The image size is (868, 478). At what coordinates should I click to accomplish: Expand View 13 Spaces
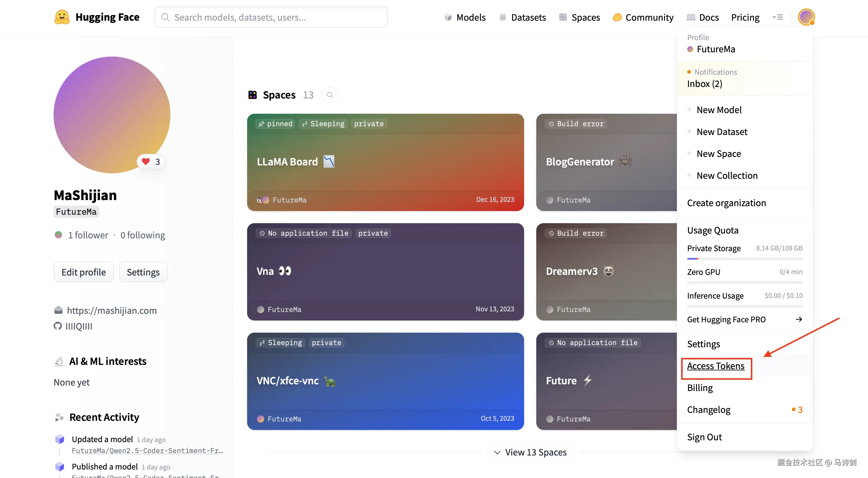point(530,452)
